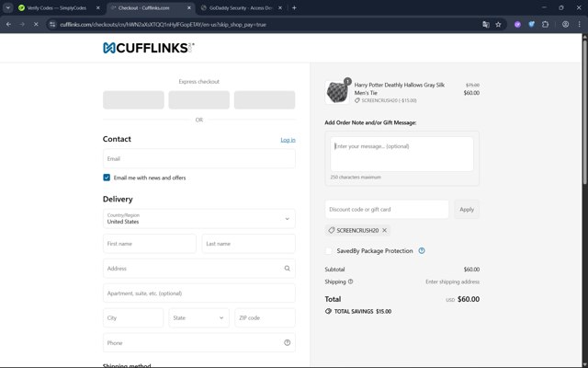588x368 pixels.
Task: Click the first express checkout button
Action: pyautogui.click(x=133, y=100)
